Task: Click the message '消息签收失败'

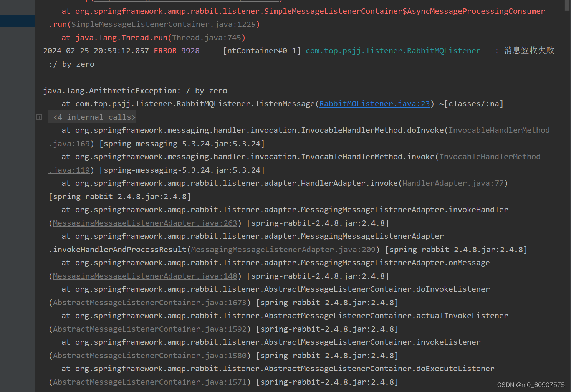Action: (x=529, y=51)
